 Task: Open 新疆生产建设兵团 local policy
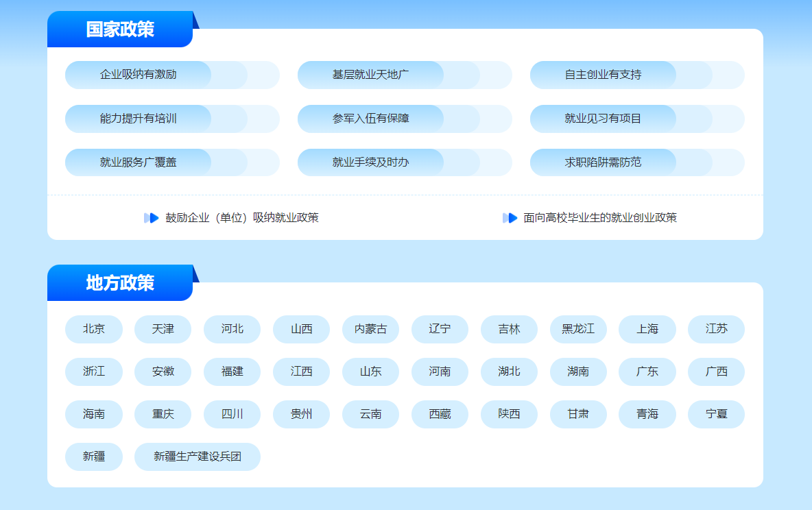coord(198,457)
